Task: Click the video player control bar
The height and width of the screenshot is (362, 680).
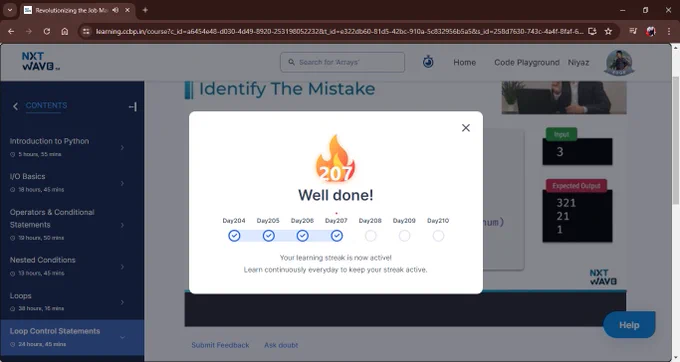Action: (405, 310)
